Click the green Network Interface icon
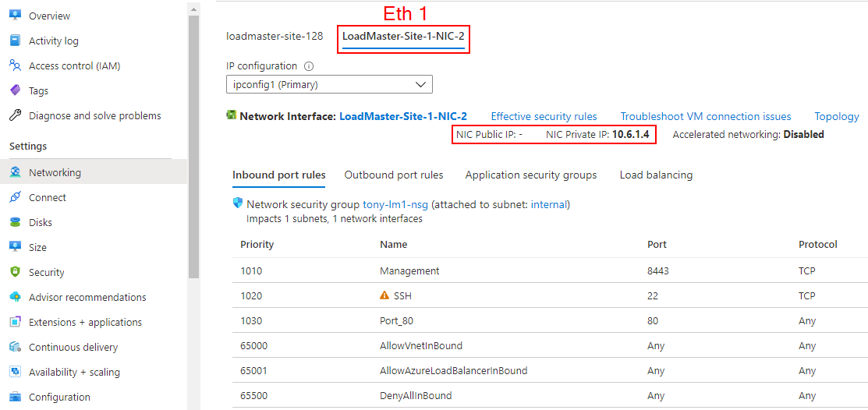This screenshot has width=868, height=410. click(x=232, y=115)
